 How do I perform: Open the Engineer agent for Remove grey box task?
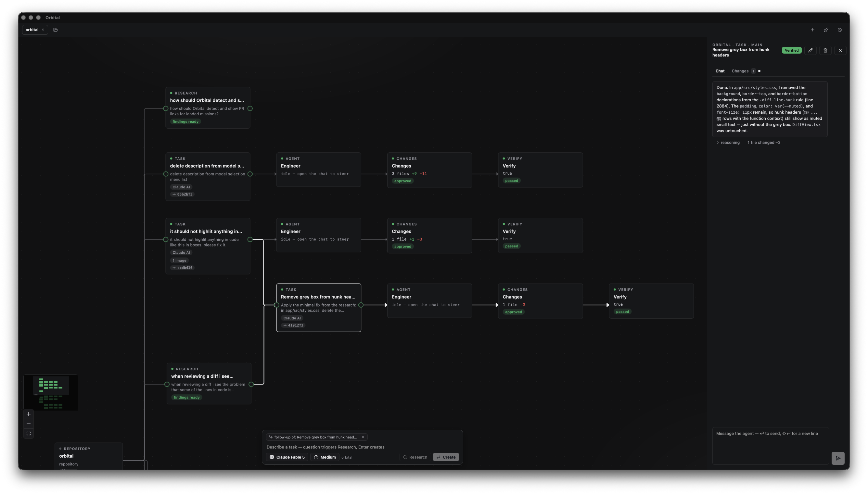point(429,301)
